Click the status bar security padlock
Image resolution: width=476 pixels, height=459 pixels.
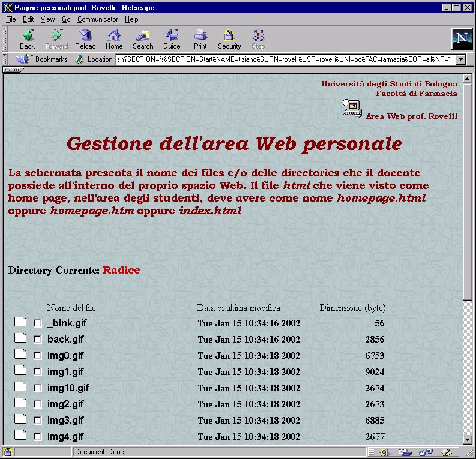click(x=8, y=452)
